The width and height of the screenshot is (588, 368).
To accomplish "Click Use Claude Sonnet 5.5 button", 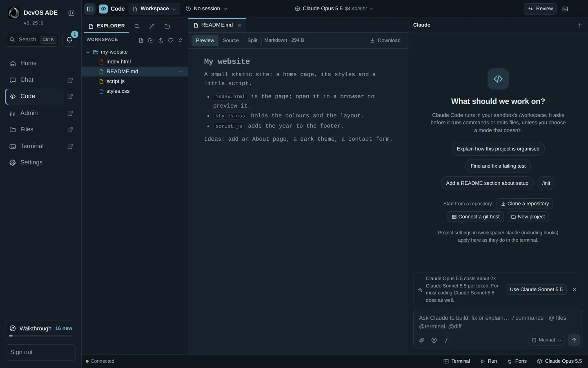I will (536, 289).
